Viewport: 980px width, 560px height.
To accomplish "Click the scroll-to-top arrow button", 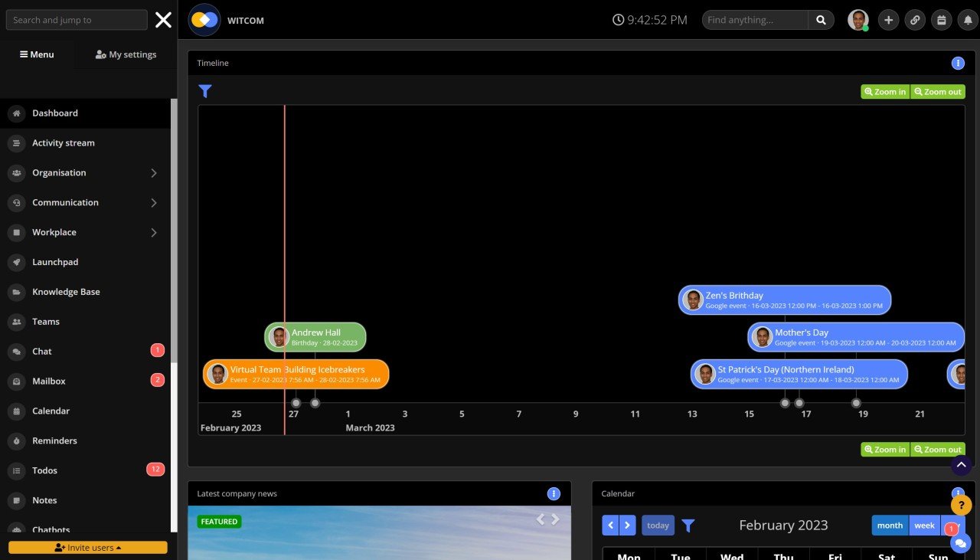I will coord(961,465).
